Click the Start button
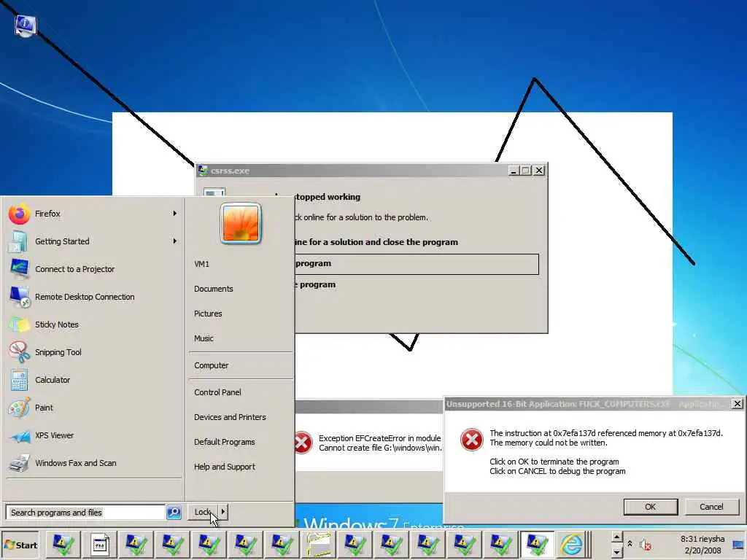This screenshot has height=560, width=747. (20, 545)
